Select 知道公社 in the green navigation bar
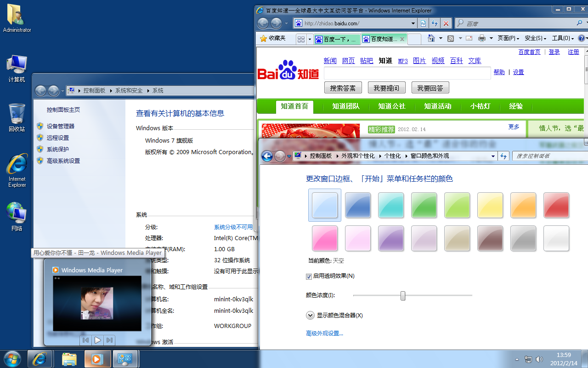The image size is (588, 368). pyautogui.click(x=392, y=106)
